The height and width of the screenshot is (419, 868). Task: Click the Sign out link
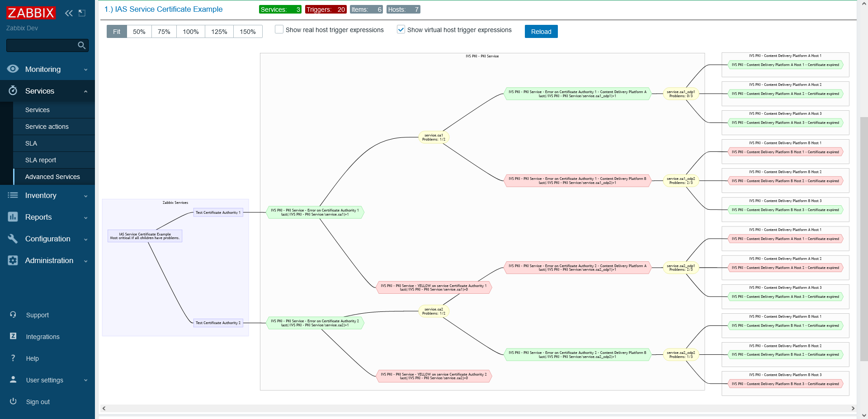38,402
